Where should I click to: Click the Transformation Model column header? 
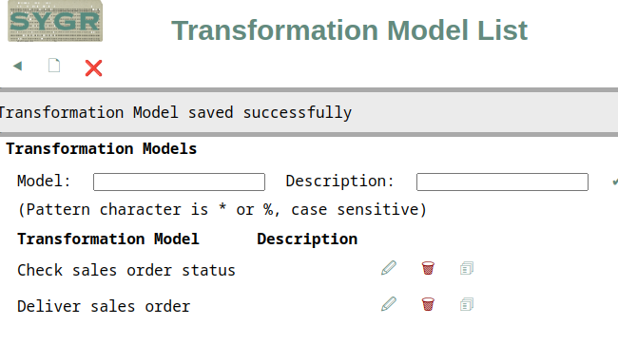coord(108,239)
